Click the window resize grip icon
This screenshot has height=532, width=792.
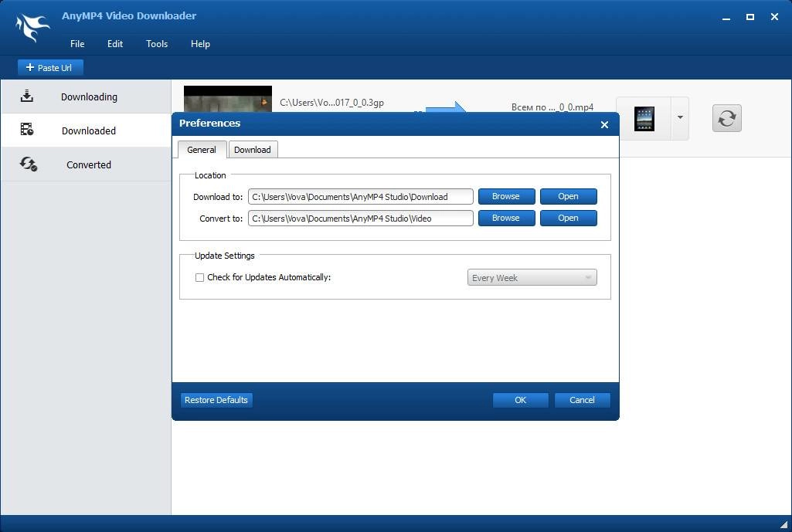(x=784, y=524)
